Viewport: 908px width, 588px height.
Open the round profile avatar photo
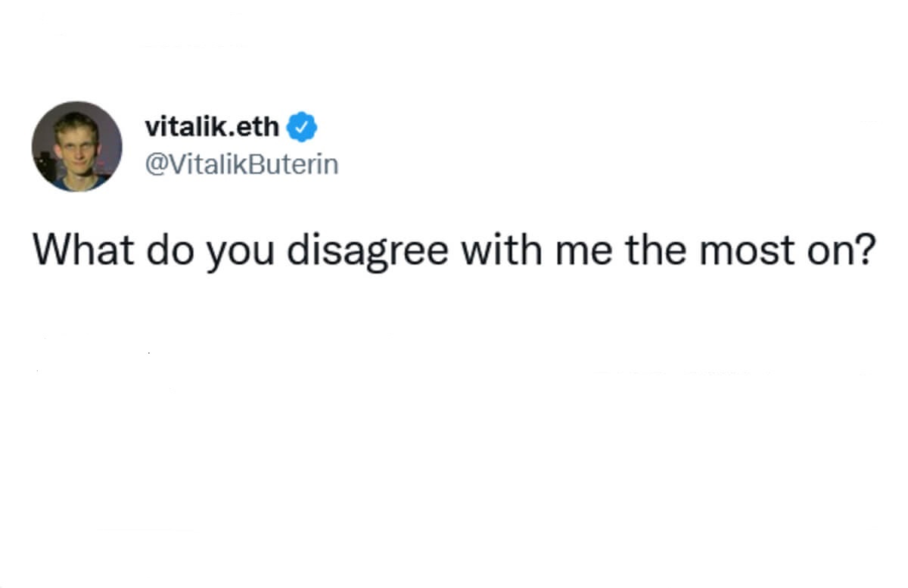[76, 146]
